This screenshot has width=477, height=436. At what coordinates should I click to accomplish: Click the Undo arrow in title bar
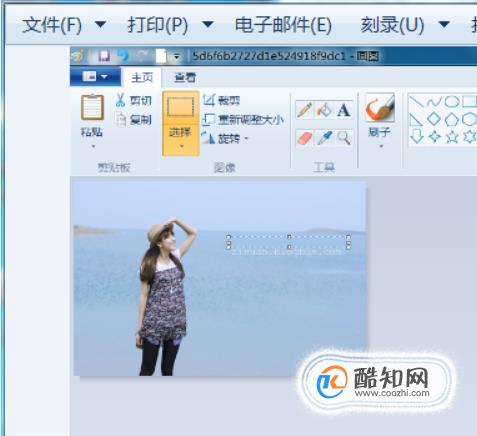pos(123,55)
